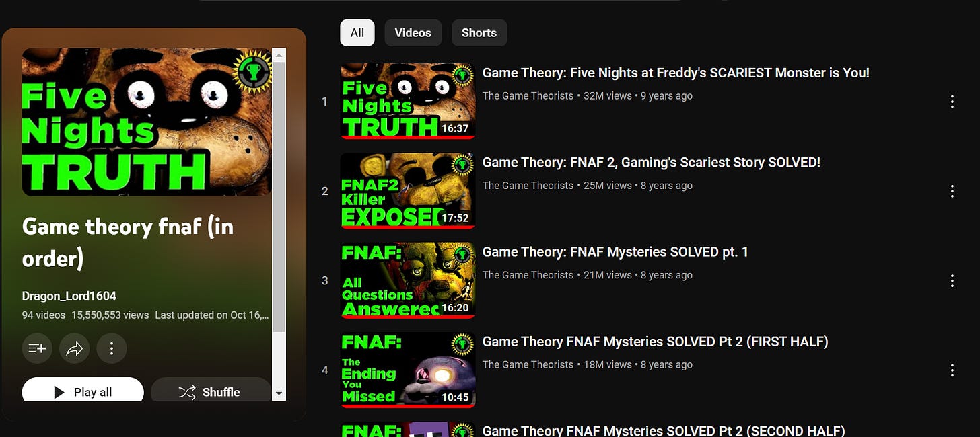Click 'Last updated on Oct 16' text
The image size is (980, 437).
[212, 315]
